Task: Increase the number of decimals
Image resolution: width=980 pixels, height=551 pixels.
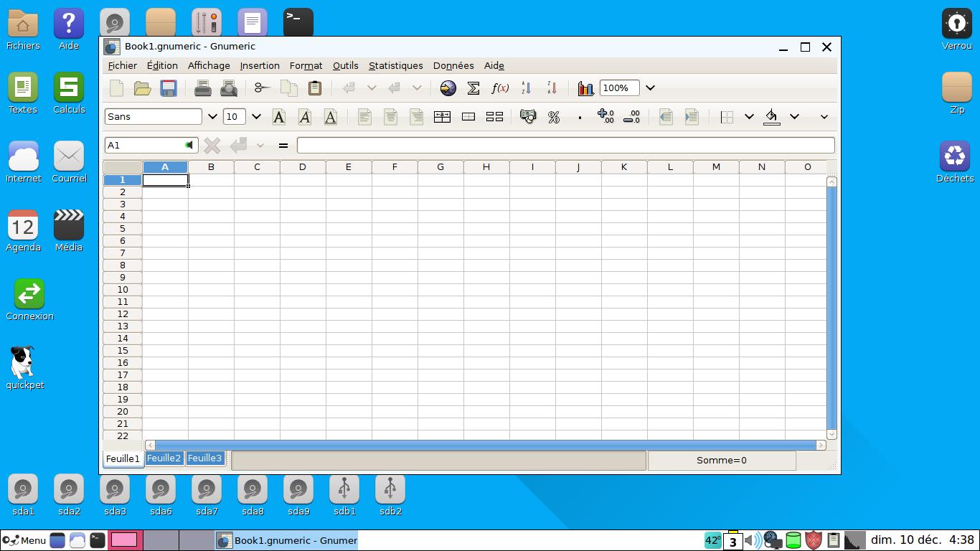Action: click(606, 116)
